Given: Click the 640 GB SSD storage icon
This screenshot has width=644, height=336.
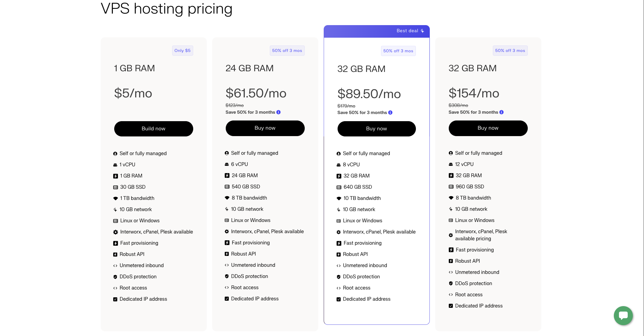Looking at the screenshot, I should pos(339,187).
